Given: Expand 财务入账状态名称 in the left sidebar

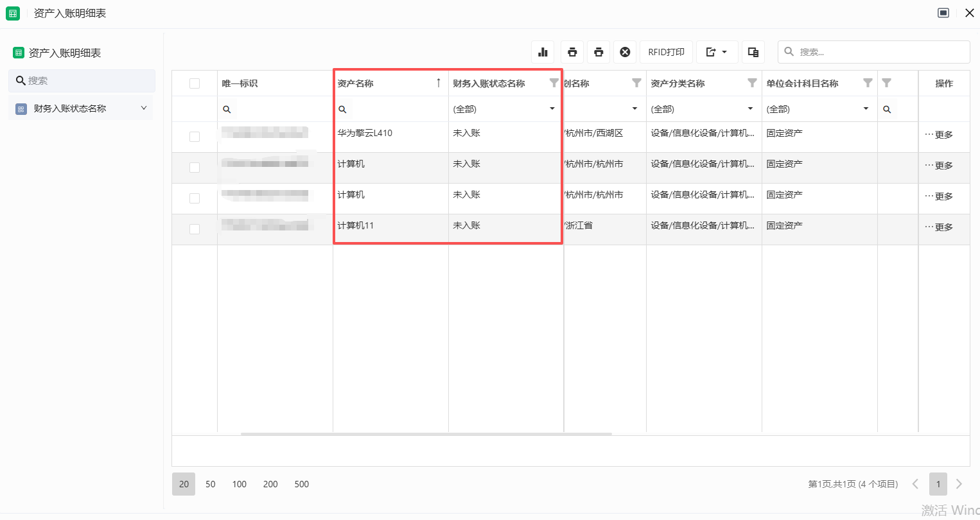Looking at the screenshot, I should coord(144,108).
